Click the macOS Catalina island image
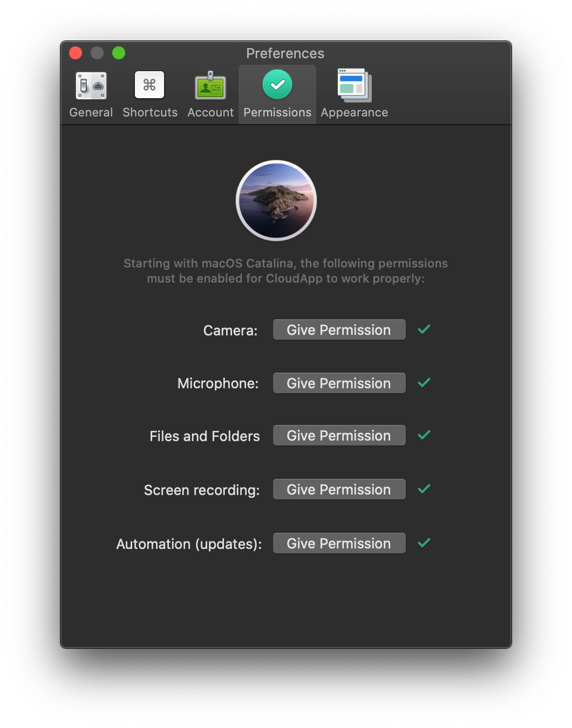572x728 pixels. pos(276,201)
